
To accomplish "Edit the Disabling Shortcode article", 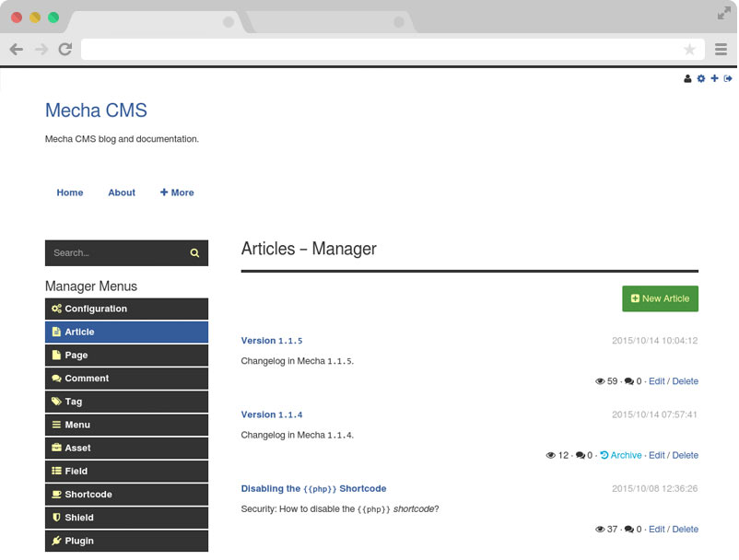I will click(656, 529).
